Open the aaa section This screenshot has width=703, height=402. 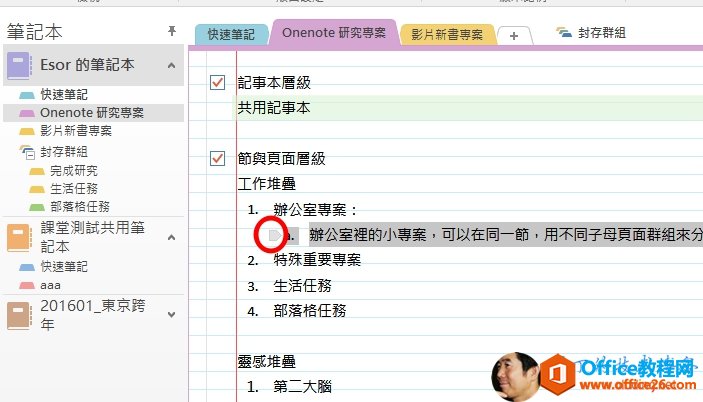click(50, 285)
